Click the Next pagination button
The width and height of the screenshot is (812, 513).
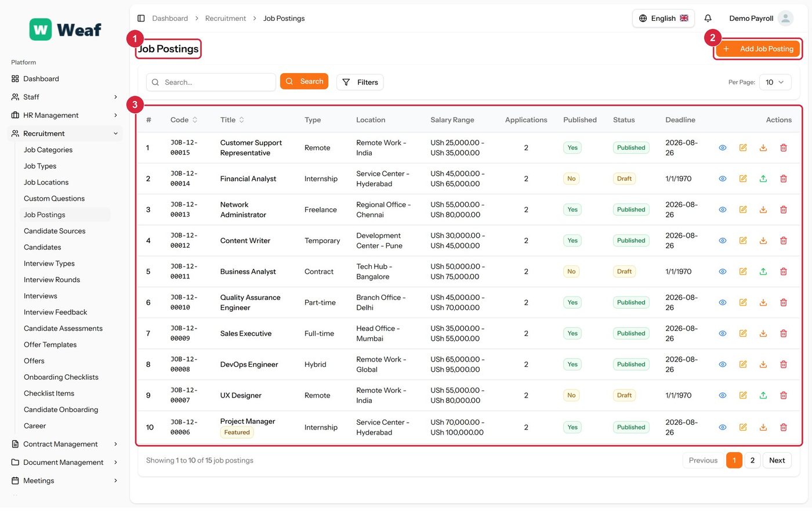(777, 460)
